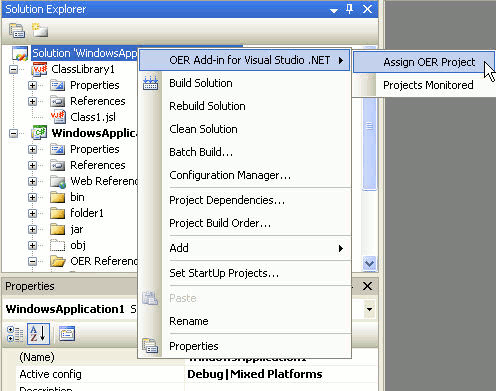Image resolution: width=496 pixels, height=391 pixels.
Task: Click the bin folder icon
Action: coord(57,197)
